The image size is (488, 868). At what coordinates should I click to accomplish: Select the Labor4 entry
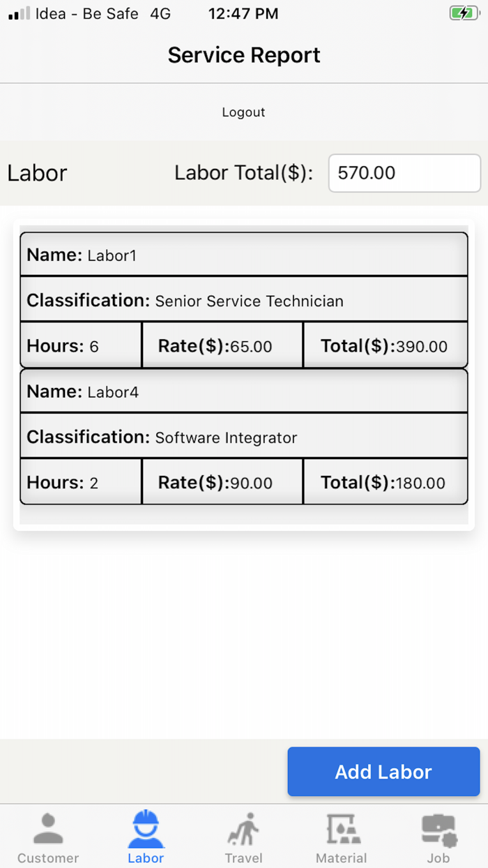click(243, 391)
